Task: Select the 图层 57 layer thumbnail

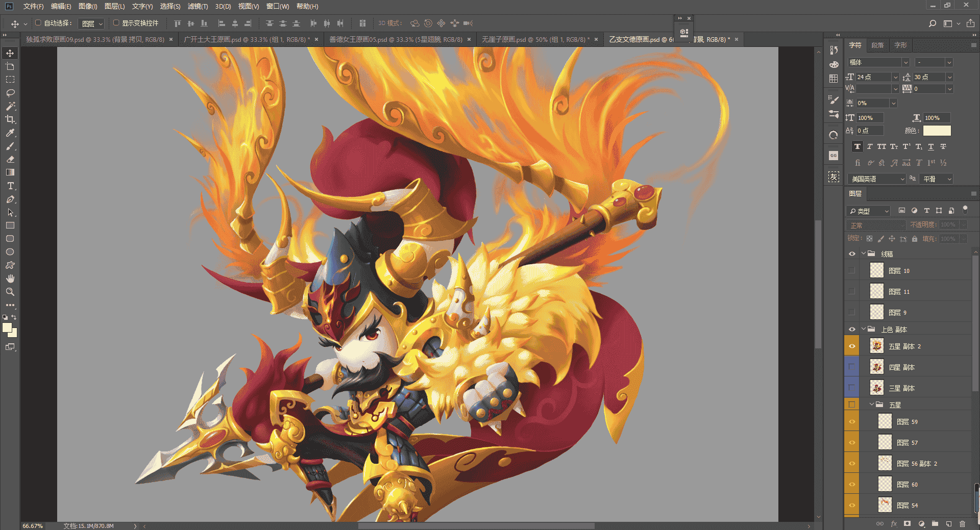Action: (x=885, y=443)
